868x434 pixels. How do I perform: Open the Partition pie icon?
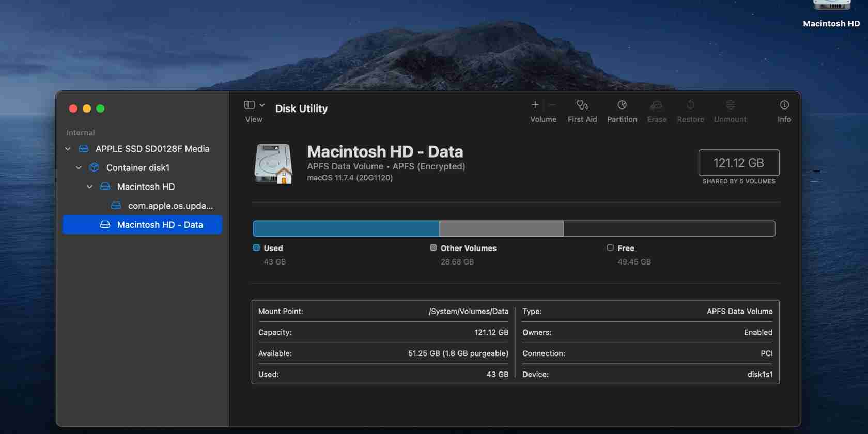(622, 105)
